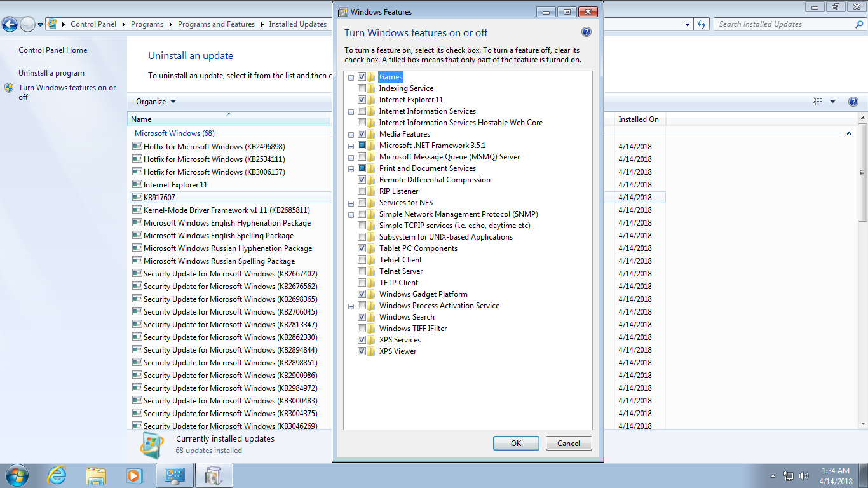Screen dimensions: 868x488
Task: Click the volume icon in system tray
Action: pos(804,475)
